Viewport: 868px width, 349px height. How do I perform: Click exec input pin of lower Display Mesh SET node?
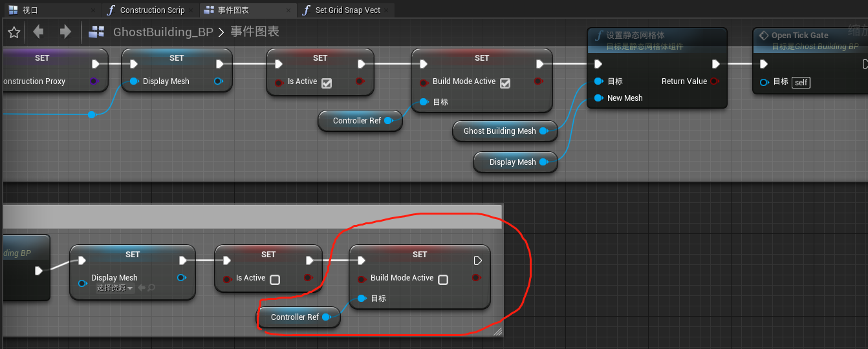point(82,260)
